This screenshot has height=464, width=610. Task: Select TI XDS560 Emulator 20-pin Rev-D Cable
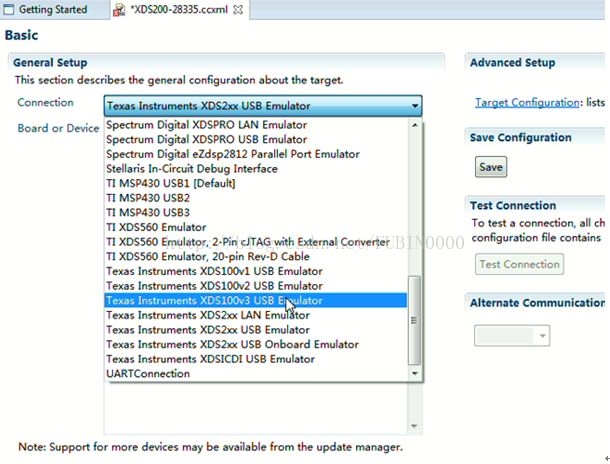256,257
